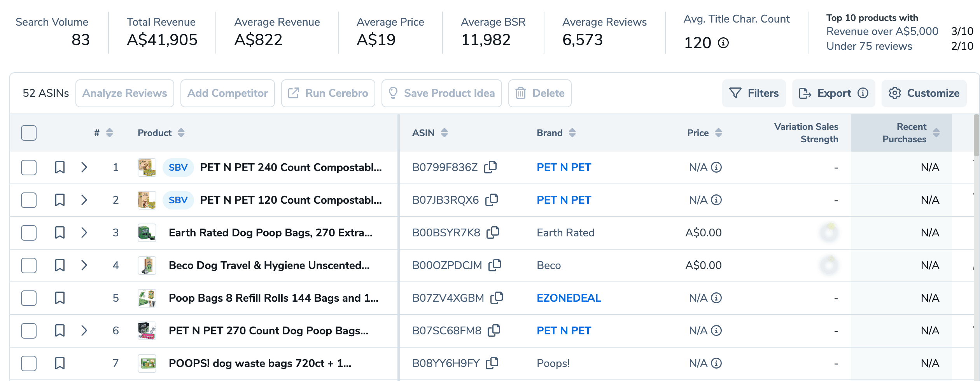Bookmark the PET N PET 120 Count row
The image size is (980, 381).
tap(59, 200)
